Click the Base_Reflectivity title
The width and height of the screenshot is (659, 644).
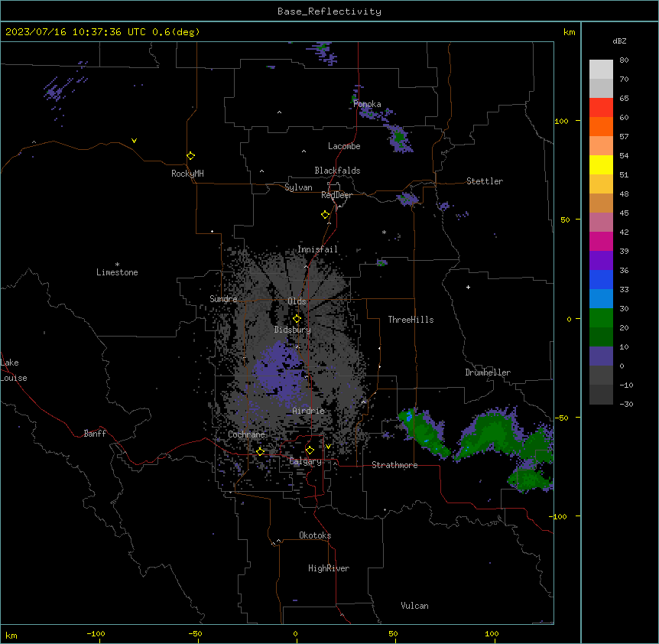(x=329, y=11)
